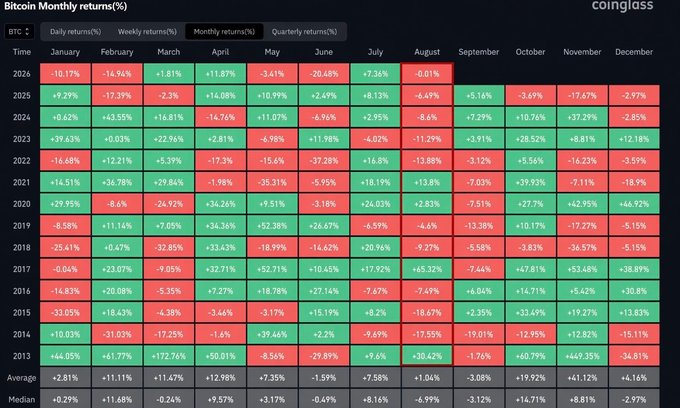Click 2016 June cell +27.14%

324,290
